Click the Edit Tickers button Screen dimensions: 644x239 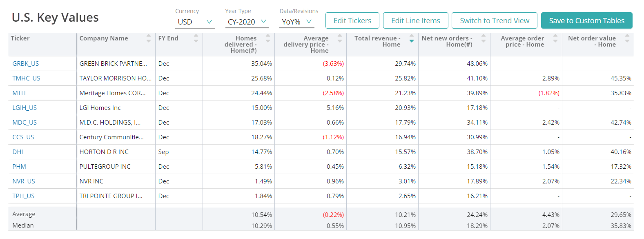[352, 20]
